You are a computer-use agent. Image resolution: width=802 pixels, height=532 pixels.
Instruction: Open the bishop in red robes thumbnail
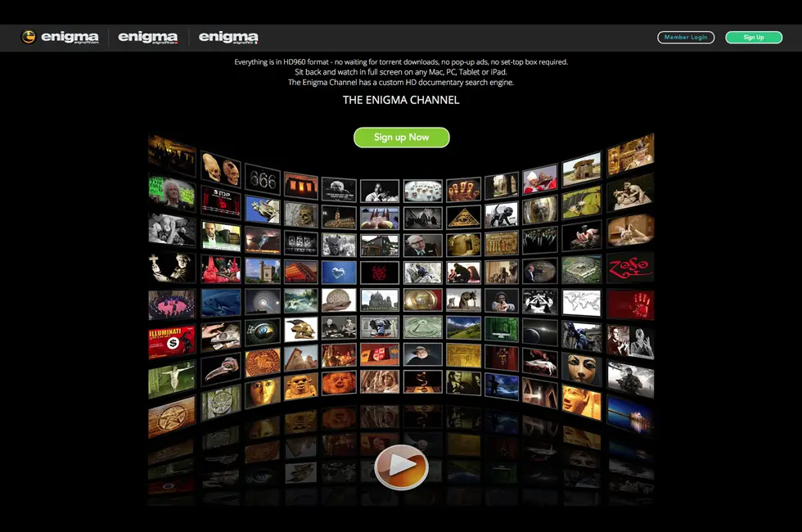click(x=539, y=179)
